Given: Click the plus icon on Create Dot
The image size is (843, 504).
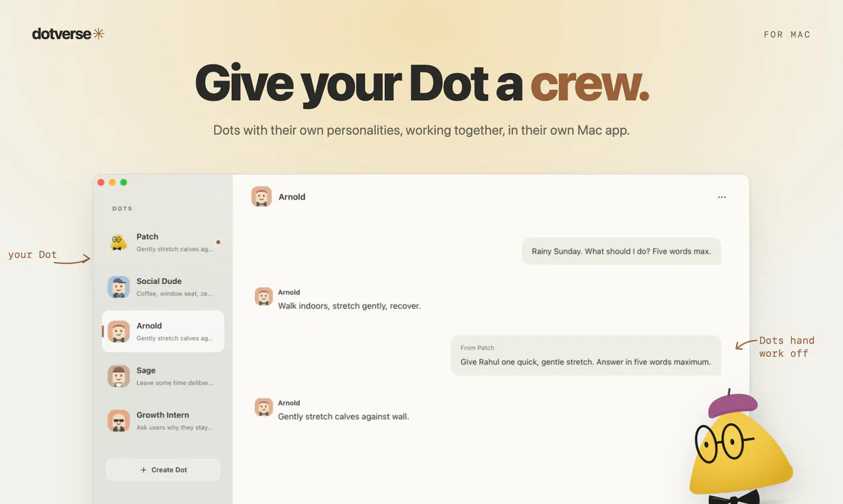Looking at the screenshot, I should 143,470.
